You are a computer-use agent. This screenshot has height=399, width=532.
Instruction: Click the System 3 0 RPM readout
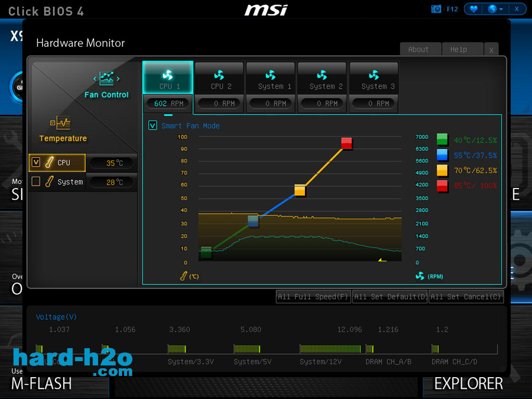tap(375, 103)
